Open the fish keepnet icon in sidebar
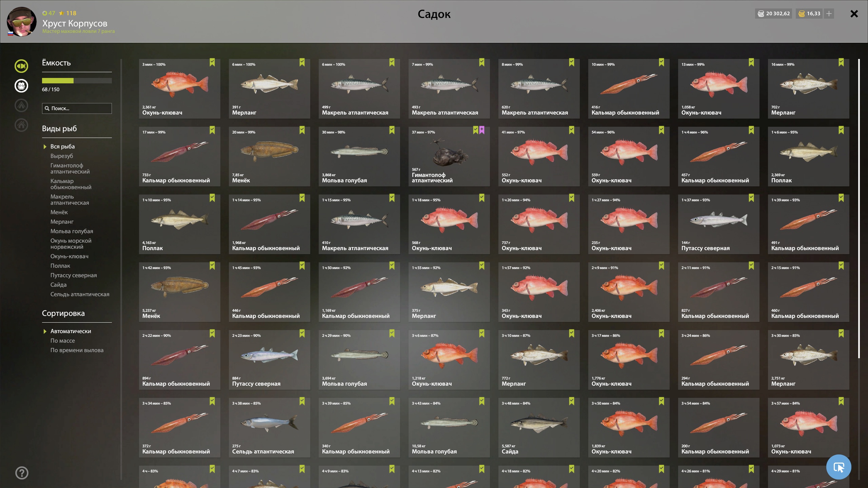Screen dimensions: 868x488 (x=21, y=66)
